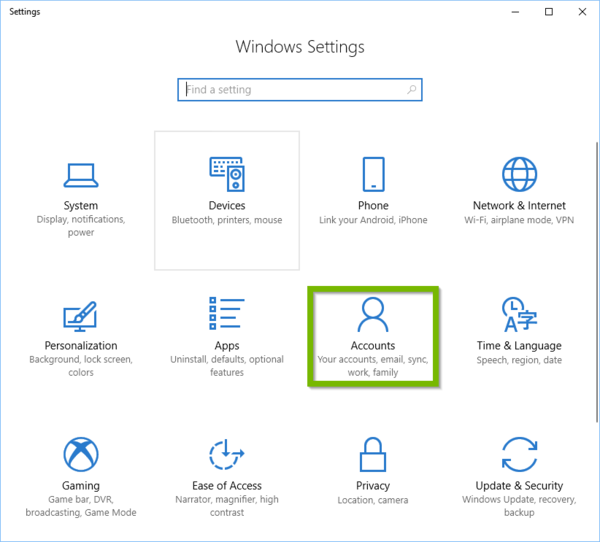Maximize the Settings window
The image size is (600, 542).
coord(549,12)
